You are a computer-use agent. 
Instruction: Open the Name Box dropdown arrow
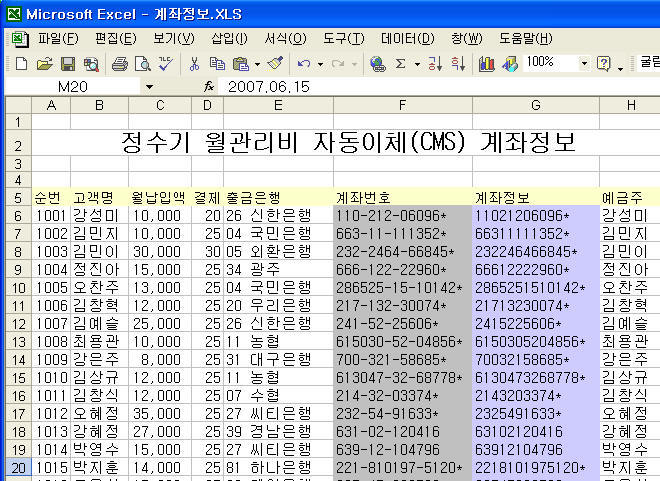[149, 87]
